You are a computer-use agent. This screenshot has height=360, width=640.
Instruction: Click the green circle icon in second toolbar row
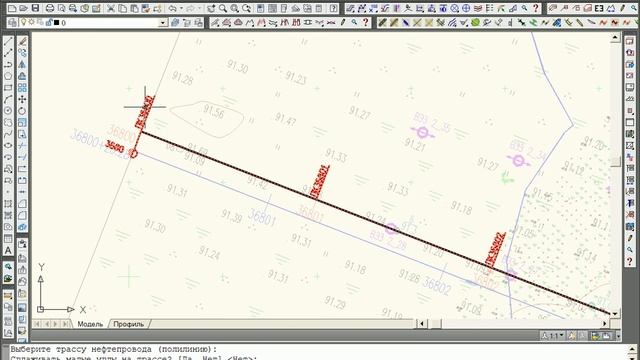(x=475, y=22)
